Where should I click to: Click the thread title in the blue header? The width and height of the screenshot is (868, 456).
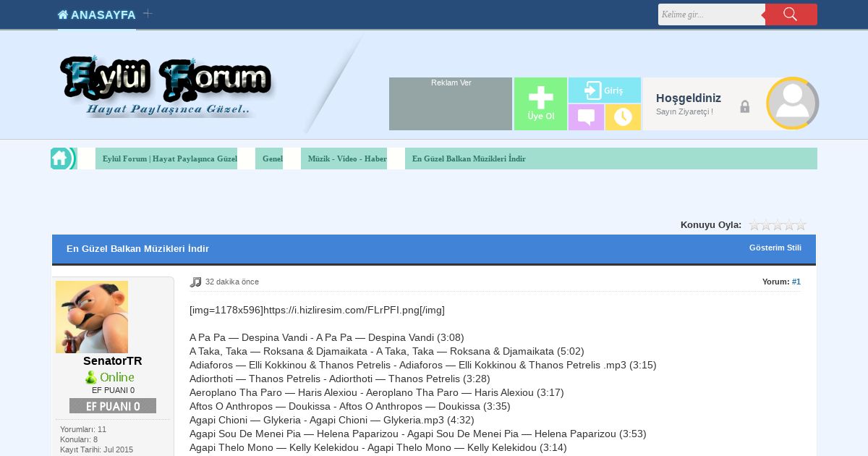pos(137,248)
